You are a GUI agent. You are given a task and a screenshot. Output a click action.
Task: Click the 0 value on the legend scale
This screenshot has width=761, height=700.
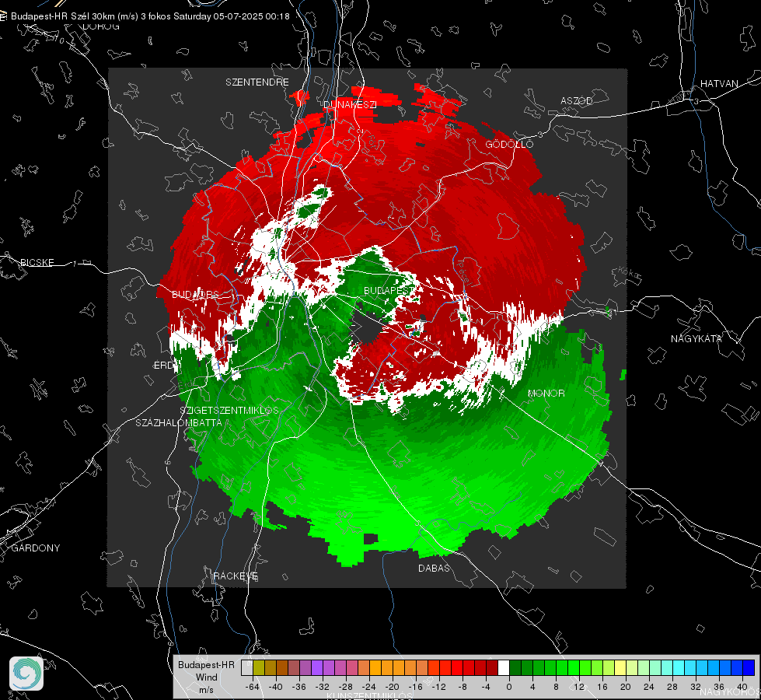[x=508, y=687]
